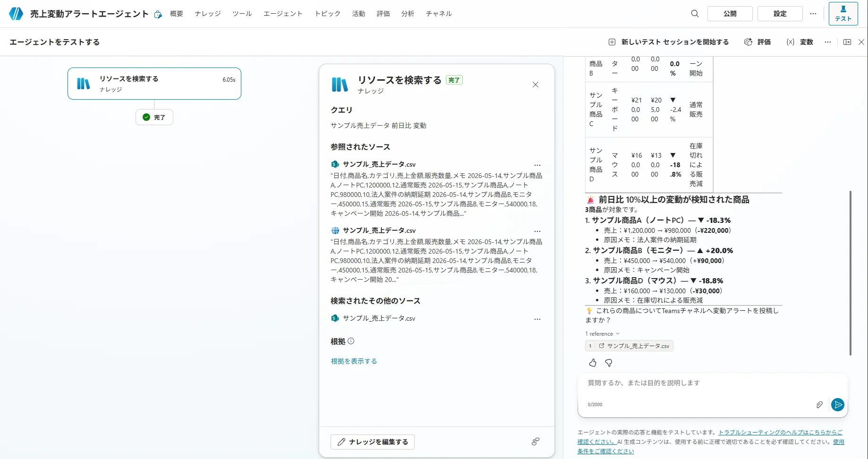
Task: Click list item サンプル商品B（モニター）+20.0%
Action: pyautogui.click(x=663, y=250)
